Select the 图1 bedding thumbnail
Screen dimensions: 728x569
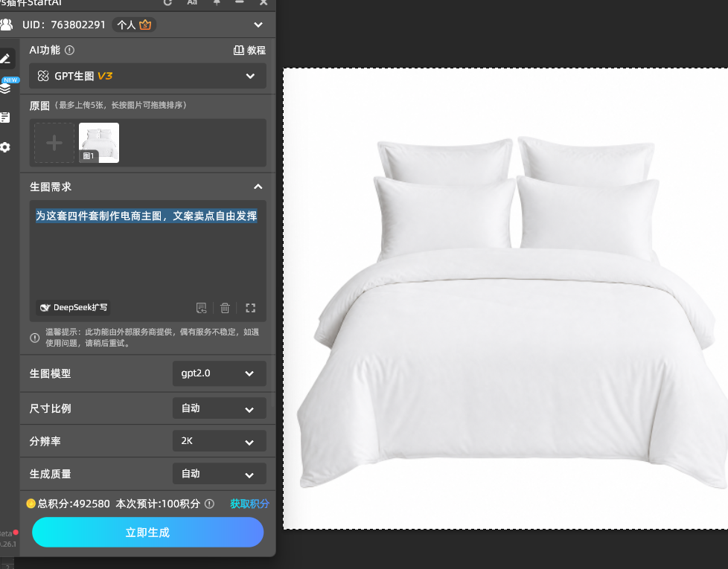tap(99, 143)
